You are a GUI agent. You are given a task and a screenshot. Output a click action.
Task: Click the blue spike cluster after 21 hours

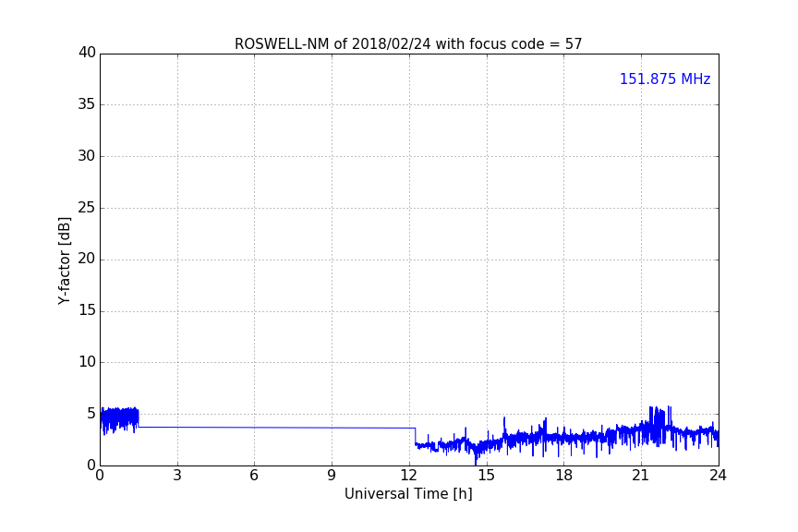coord(659,424)
